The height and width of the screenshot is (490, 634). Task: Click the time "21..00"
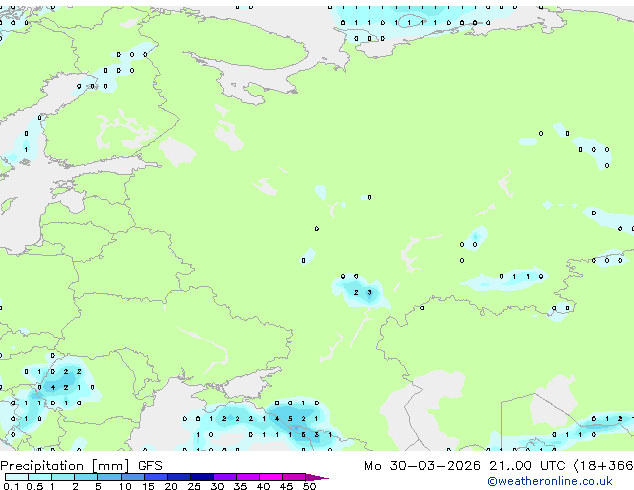[x=511, y=466]
